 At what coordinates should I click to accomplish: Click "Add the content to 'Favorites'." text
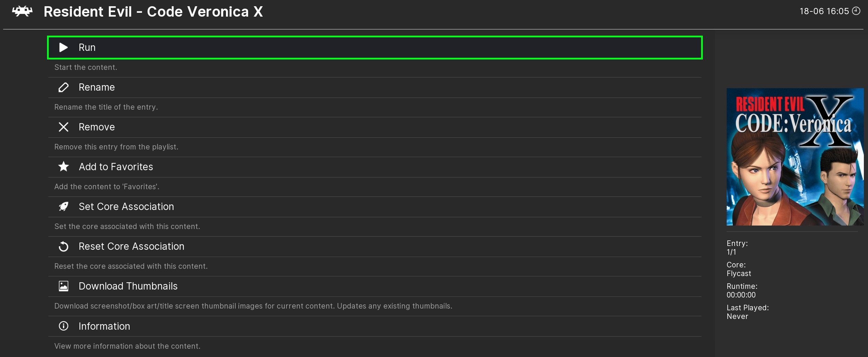click(107, 187)
